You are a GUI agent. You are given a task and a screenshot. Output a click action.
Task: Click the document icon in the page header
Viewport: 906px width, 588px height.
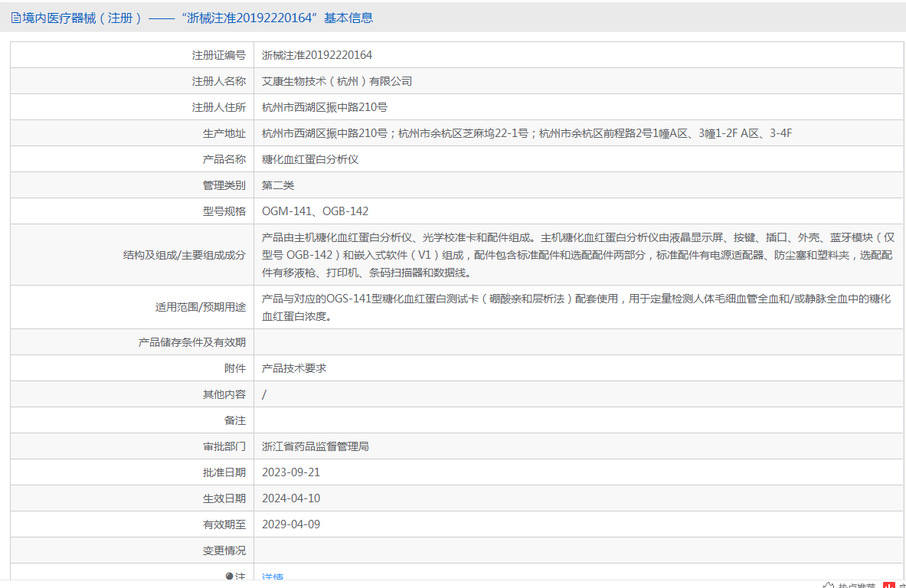click(x=16, y=18)
